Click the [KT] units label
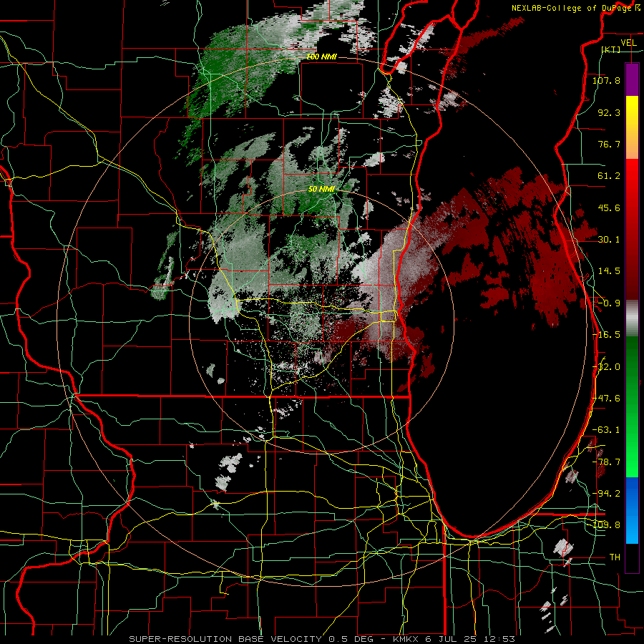Screen dimensions: 644x644 coord(611,49)
